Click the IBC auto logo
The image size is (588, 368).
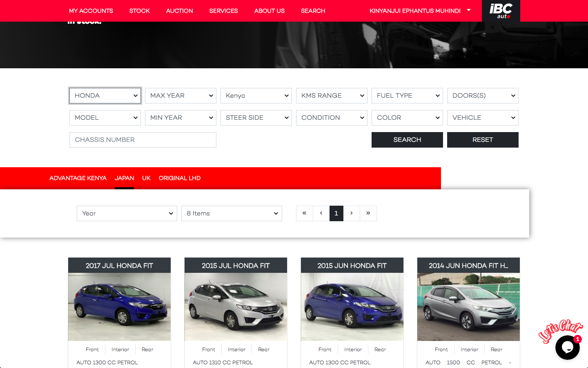coord(501,11)
